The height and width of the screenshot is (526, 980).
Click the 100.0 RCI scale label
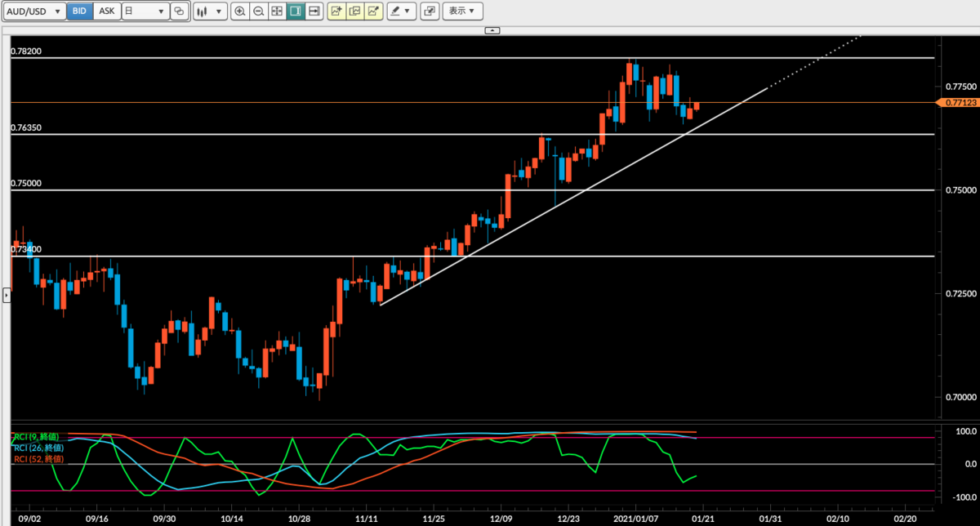tap(965, 430)
